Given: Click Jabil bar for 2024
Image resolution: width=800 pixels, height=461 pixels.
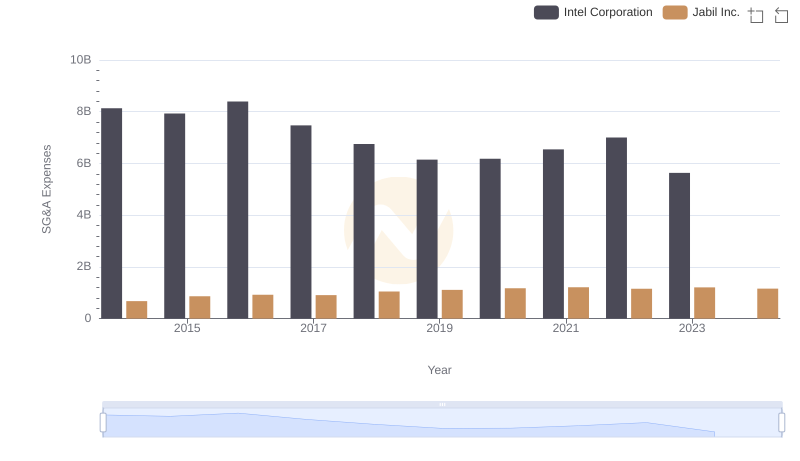Looking at the screenshot, I should pyautogui.click(x=768, y=304).
